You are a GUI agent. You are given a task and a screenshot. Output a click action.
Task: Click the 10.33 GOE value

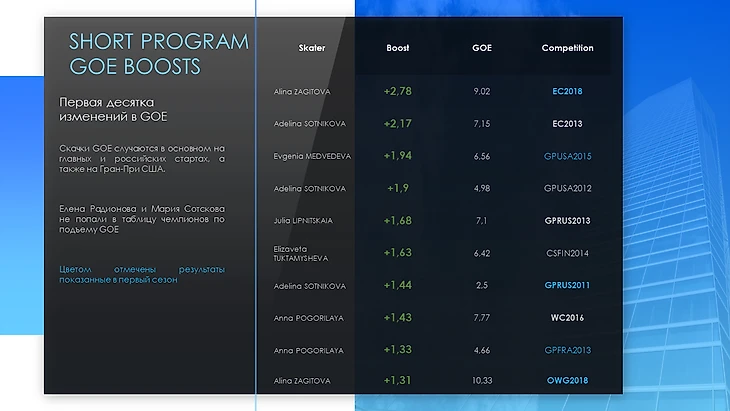482,381
